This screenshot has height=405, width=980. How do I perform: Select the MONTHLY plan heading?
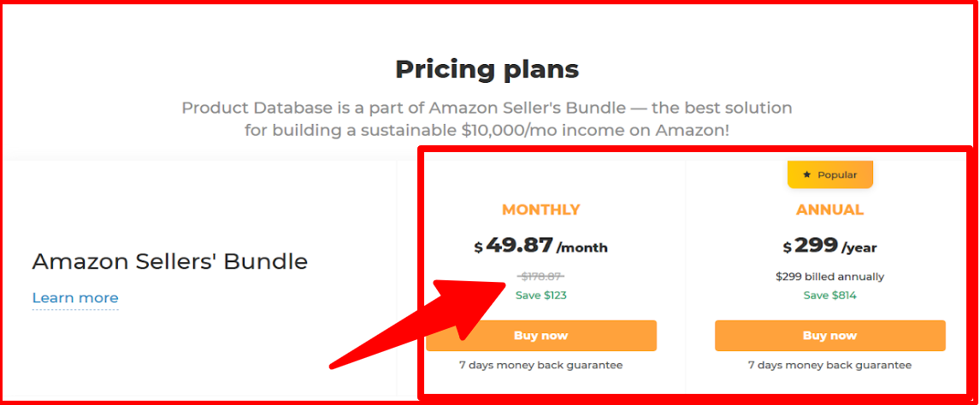coord(540,209)
